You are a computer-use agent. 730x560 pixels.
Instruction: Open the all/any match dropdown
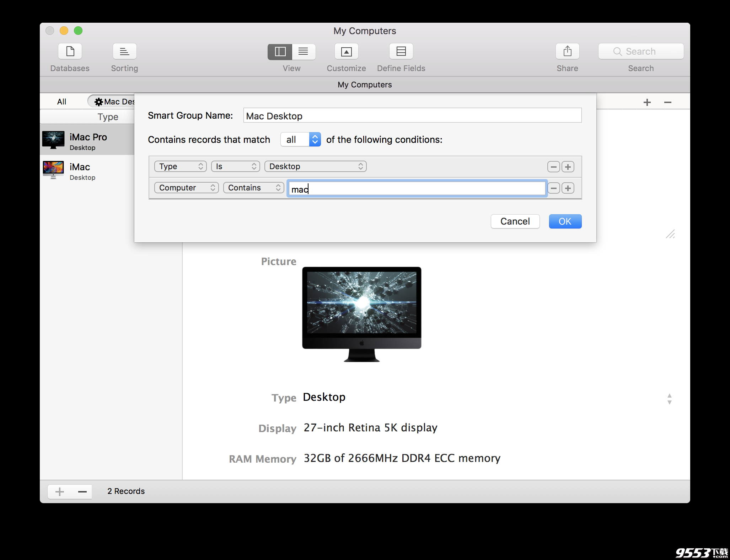pos(301,140)
